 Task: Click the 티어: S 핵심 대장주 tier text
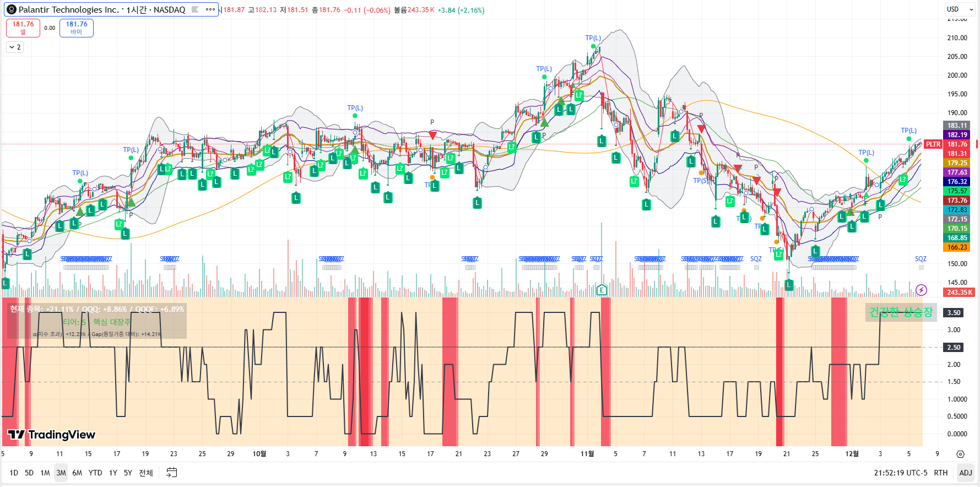[x=97, y=322]
